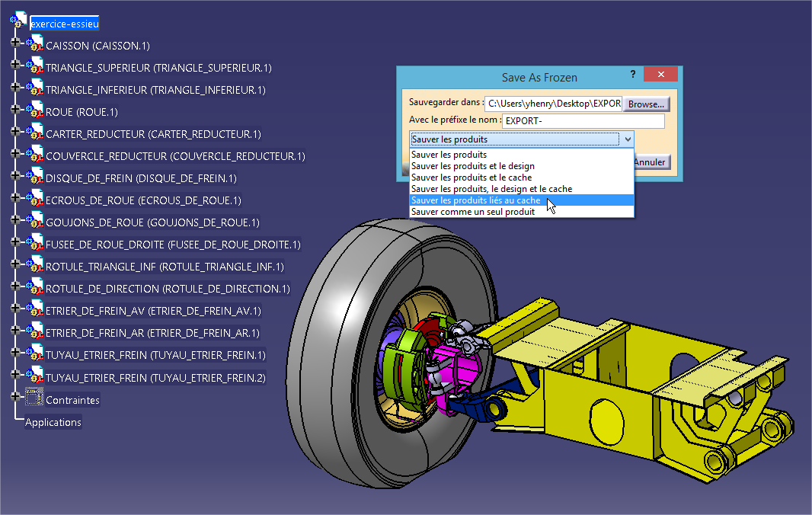Expand the ROTULE_DE_DIRECTION tree node

coord(15,286)
